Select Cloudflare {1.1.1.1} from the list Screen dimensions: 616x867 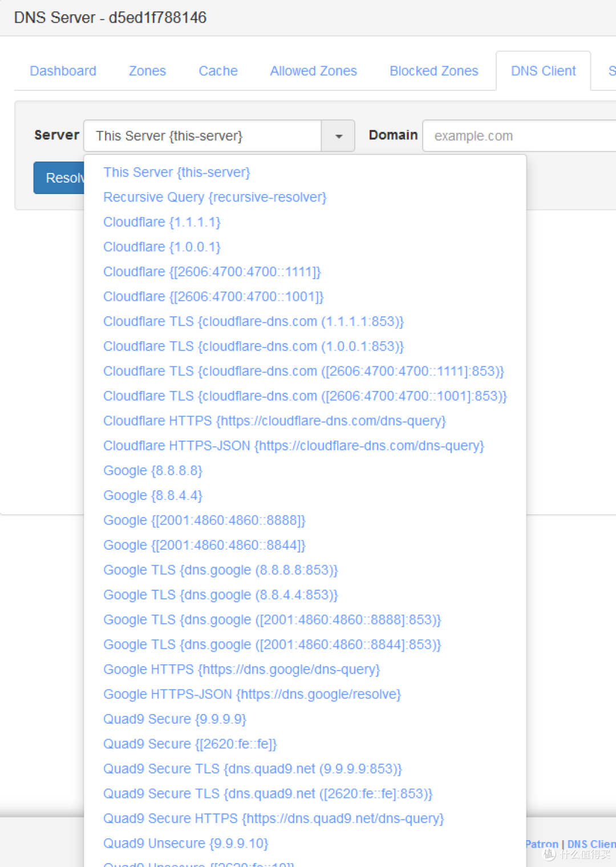[161, 222]
